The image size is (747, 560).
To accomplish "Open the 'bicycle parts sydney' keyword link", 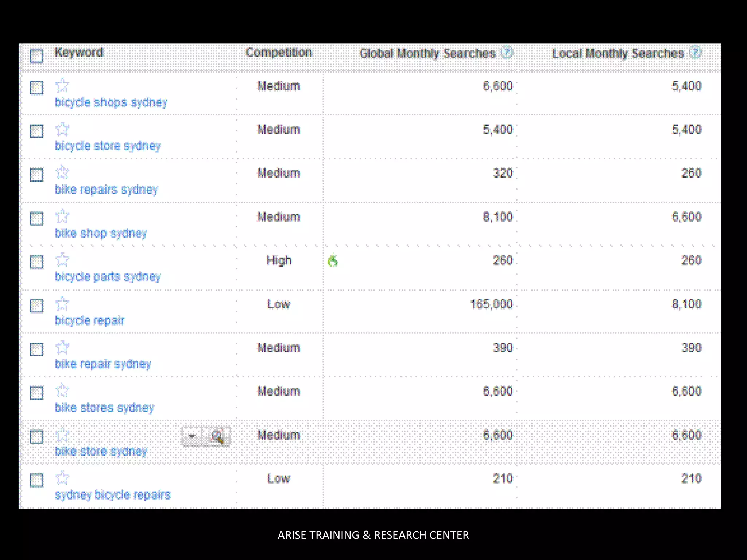I will (108, 277).
